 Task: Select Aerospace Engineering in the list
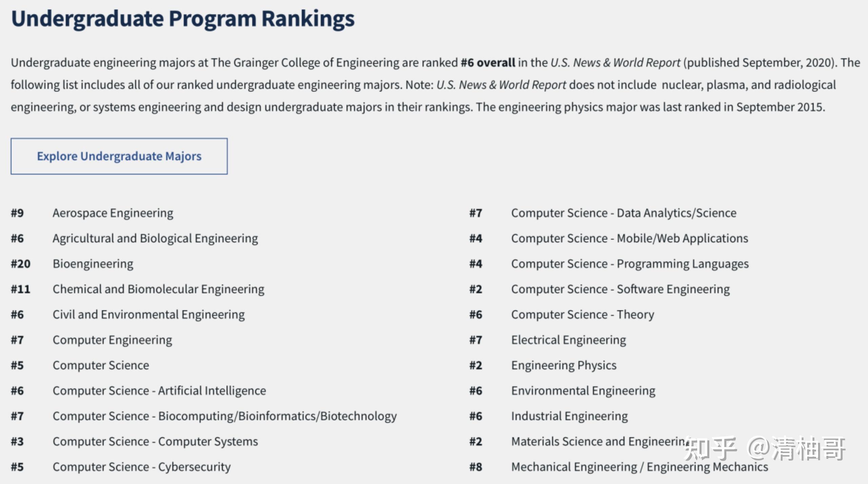coord(113,213)
